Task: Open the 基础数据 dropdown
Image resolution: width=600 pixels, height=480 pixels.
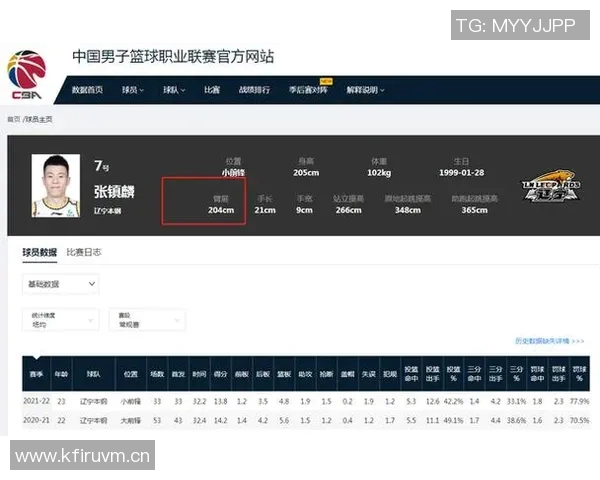Action: pos(60,285)
